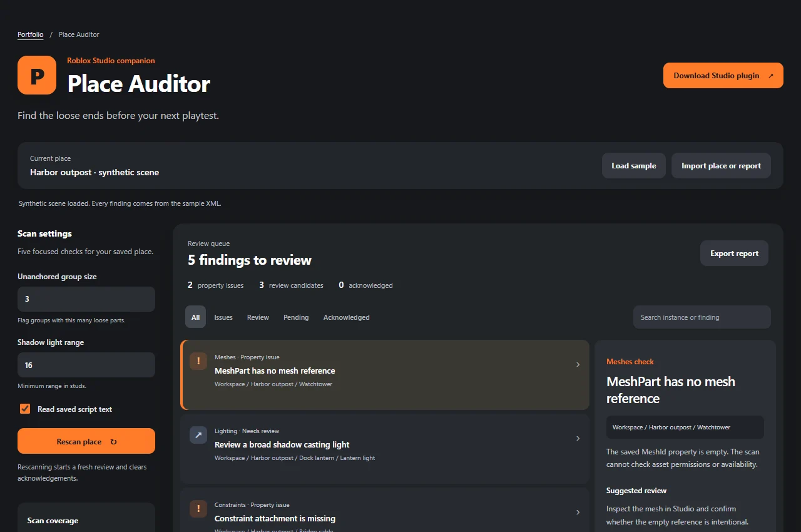Viewport: 801px width, 532px height.
Task: Click Download Studio plugin button
Action: (723, 75)
